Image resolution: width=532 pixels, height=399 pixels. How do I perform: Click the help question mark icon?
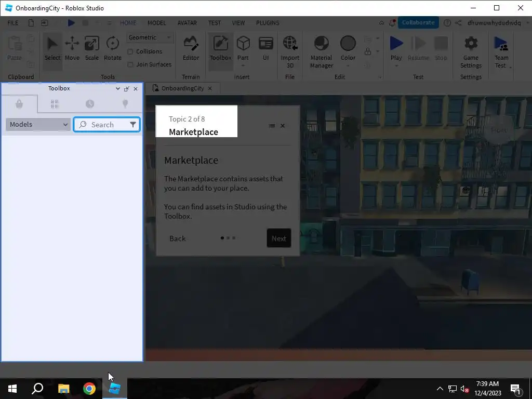[447, 23]
